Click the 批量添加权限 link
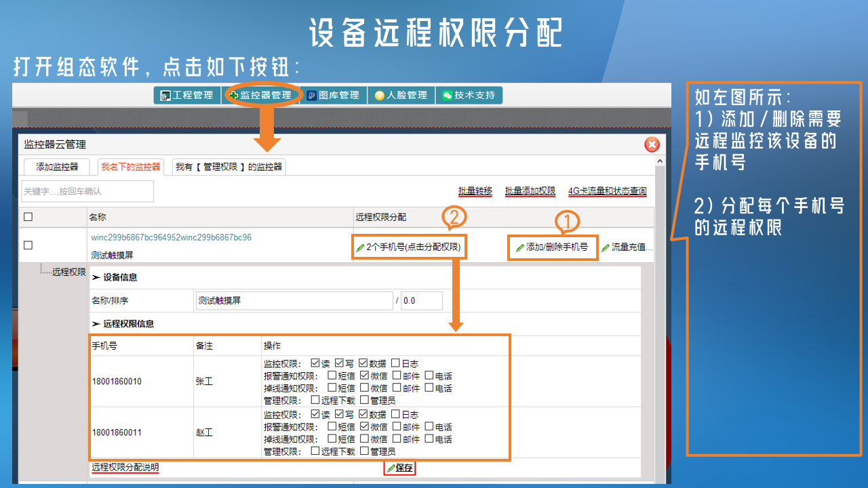 pos(530,191)
